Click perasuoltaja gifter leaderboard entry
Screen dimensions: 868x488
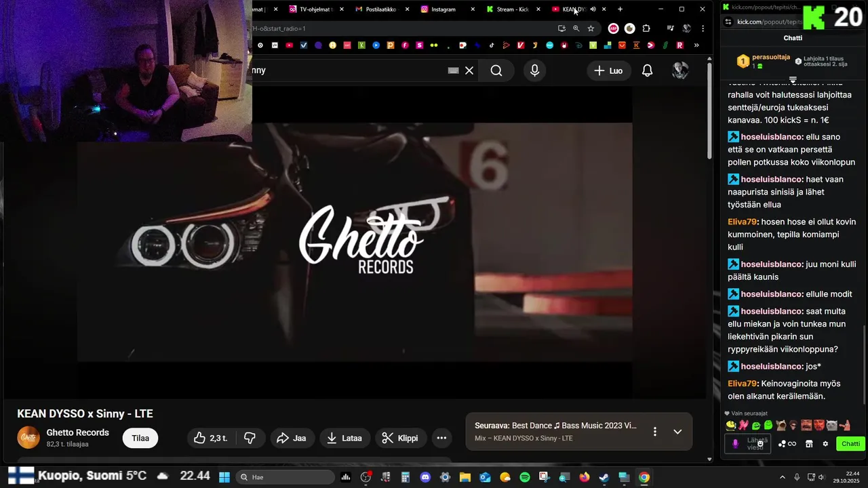pyautogui.click(x=763, y=61)
